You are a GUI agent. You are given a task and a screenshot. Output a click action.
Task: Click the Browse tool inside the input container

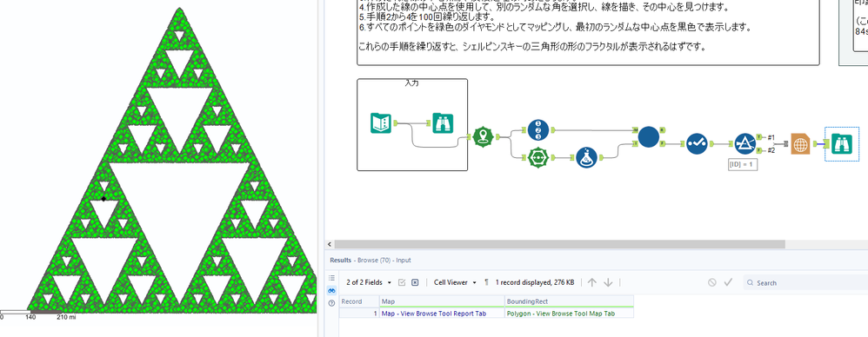pyautogui.click(x=444, y=122)
